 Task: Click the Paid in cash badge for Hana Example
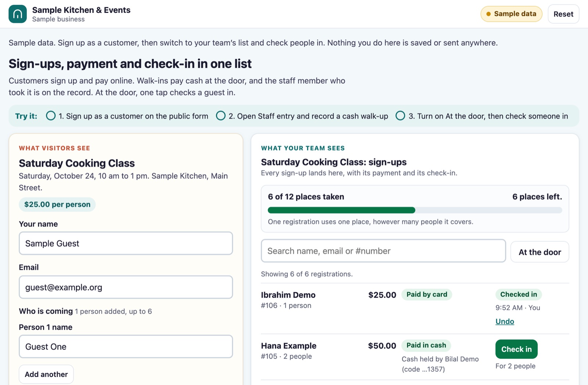coord(426,345)
